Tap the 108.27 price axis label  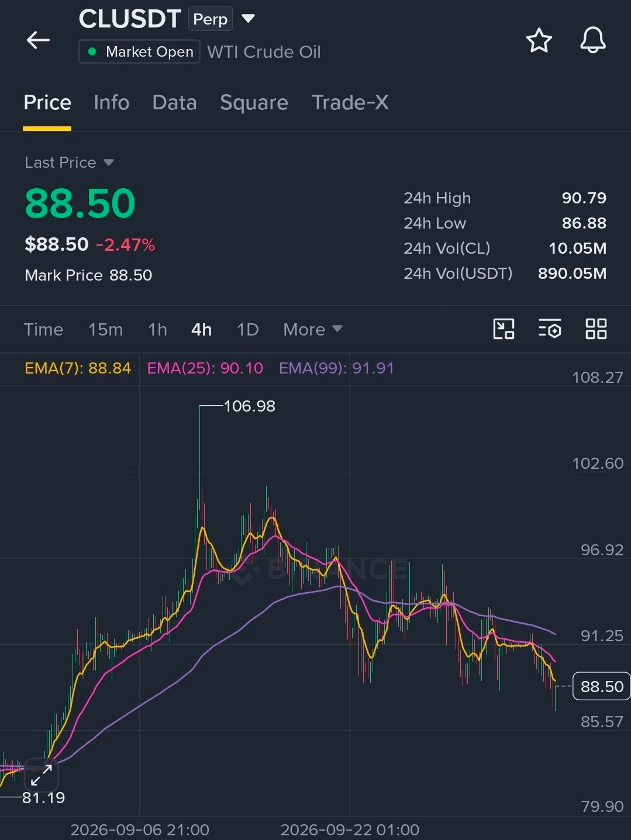pyautogui.click(x=598, y=378)
